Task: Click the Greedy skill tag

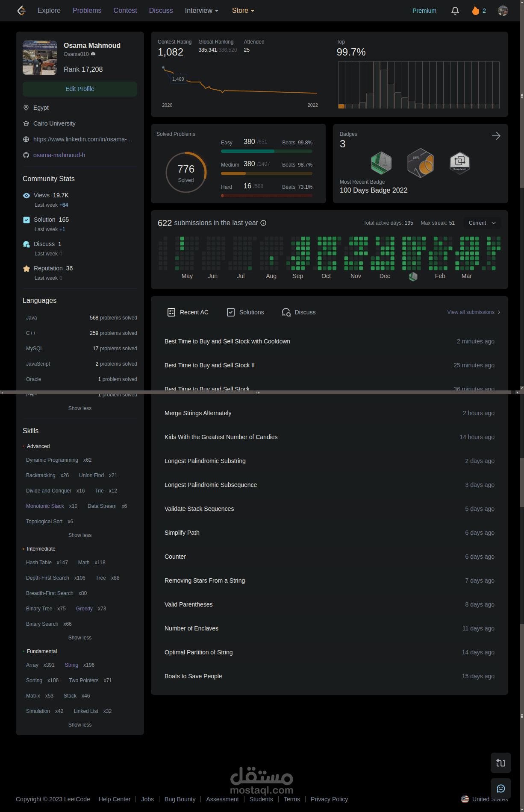Action: tap(84, 609)
